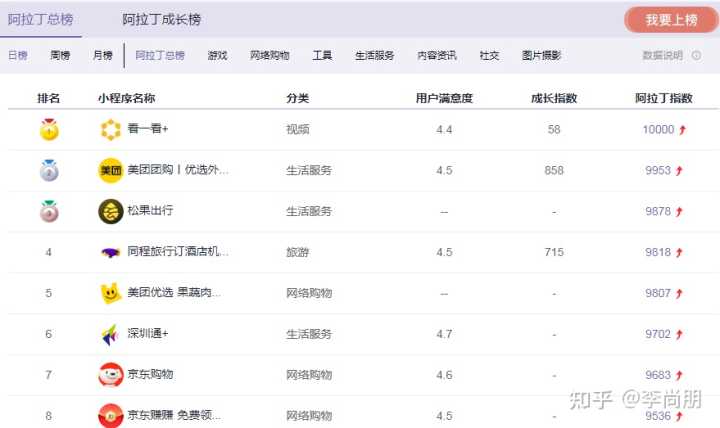Filter by 网络购物 category tab
This screenshot has width=720, height=428.
click(270, 56)
